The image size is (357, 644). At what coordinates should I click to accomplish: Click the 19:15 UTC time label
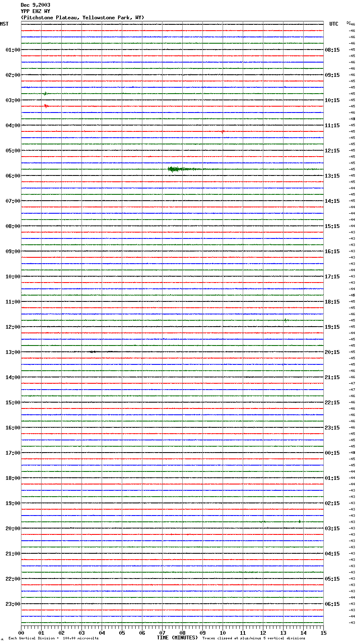click(x=332, y=327)
